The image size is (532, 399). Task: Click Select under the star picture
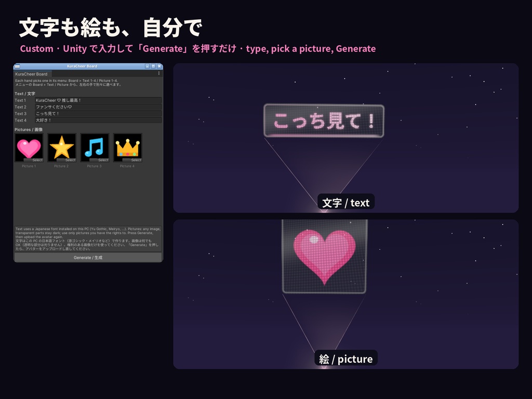[66, 160]
